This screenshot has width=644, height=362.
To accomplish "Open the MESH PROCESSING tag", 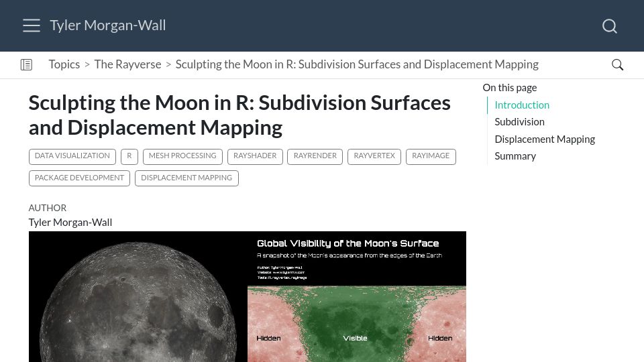I will click(182, 156).
